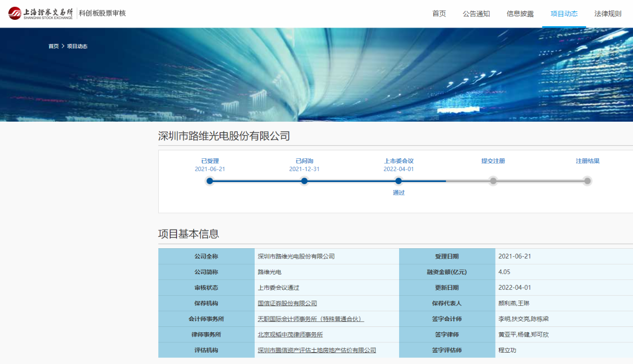The width and height of the screenshot is (633, 364).
Task: Click the 项目动态 breadcrumb link
Action: point(77,46)
